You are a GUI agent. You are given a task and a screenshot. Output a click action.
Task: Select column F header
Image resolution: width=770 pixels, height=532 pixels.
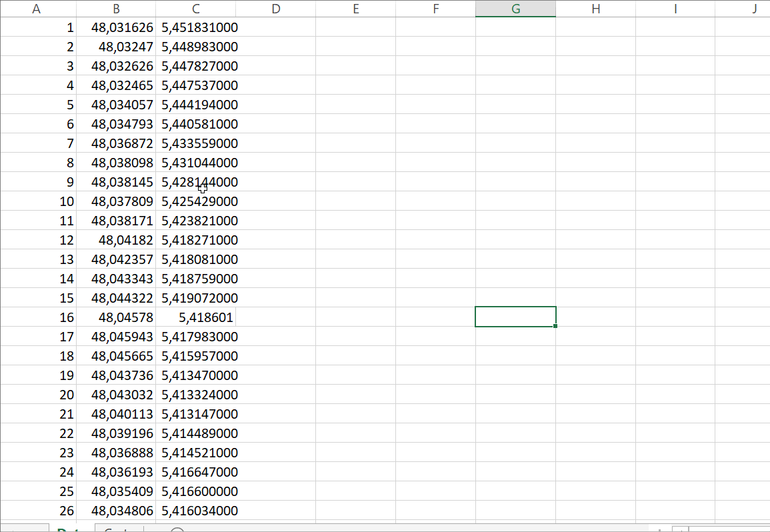coord(435,9)
